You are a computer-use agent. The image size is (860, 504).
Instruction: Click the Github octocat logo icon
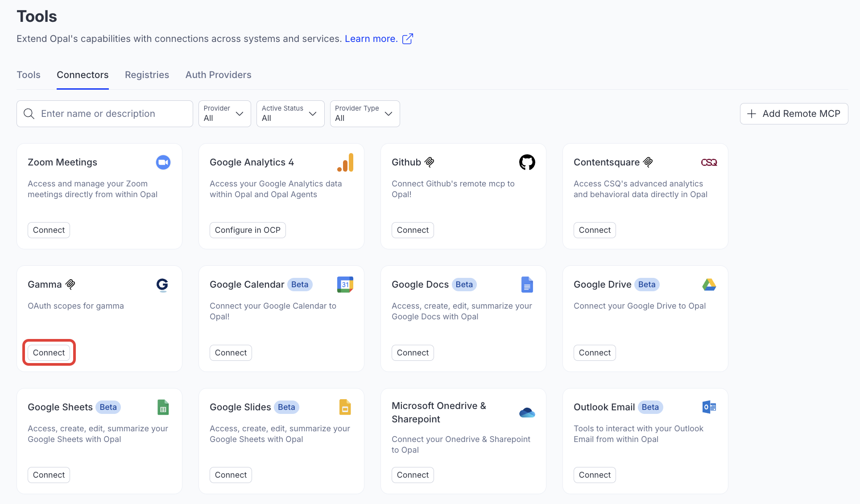(x=527, y=162)
